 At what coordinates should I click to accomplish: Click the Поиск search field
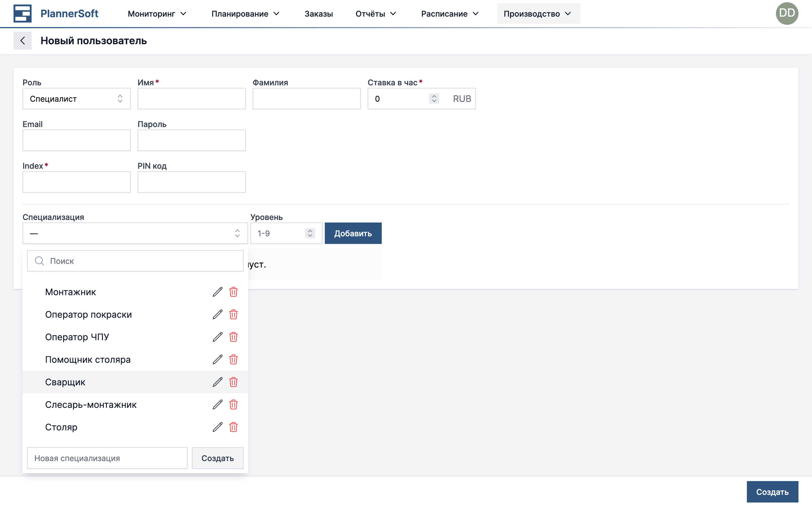(141, 261)
